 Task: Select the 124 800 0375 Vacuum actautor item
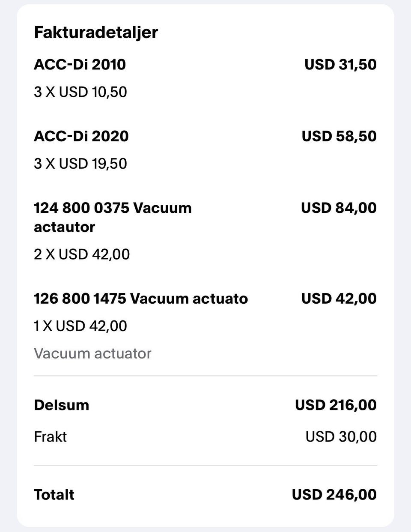tap(113, 217)
